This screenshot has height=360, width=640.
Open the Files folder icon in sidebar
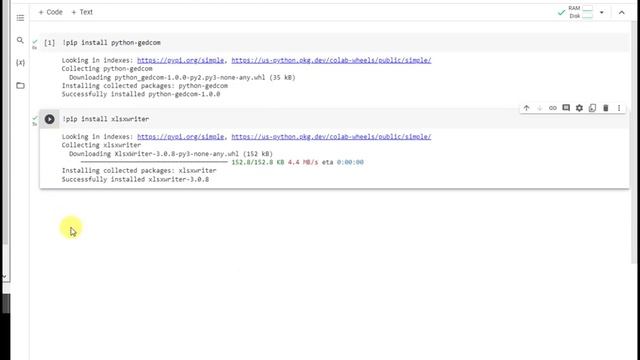click(20, 85)
